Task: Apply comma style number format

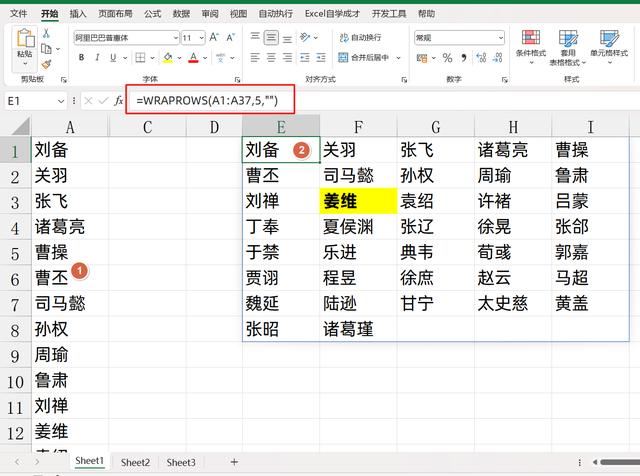Action: [464, 58]
